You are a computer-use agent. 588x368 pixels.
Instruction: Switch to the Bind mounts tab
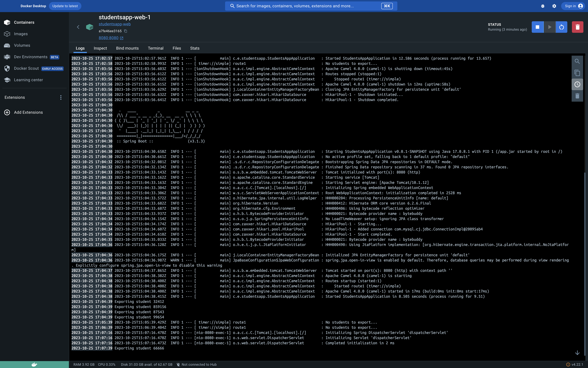point(127,48)
